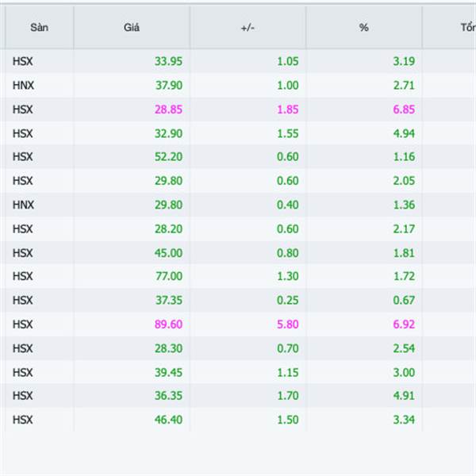Click HSX in the 33.95 price row
Viewport: 476px width, 476px height.
tap(22, 61)
